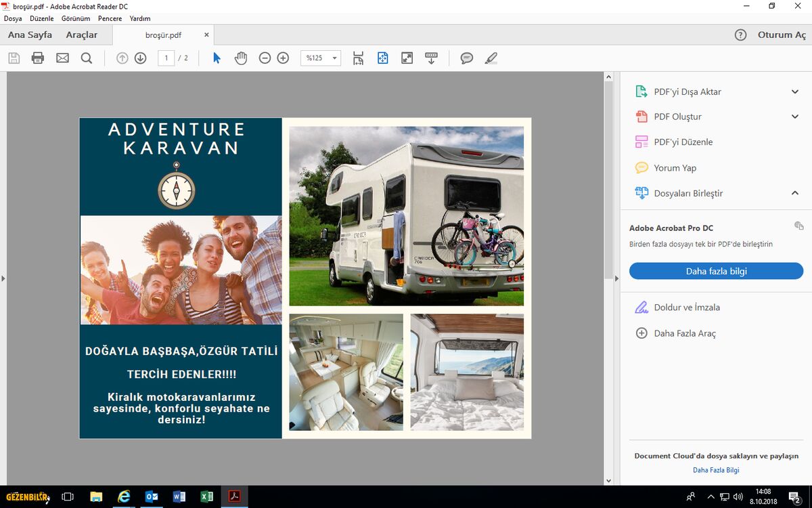
Task: Open the Find text magnifier tool
Action: [x=87, y=58]
